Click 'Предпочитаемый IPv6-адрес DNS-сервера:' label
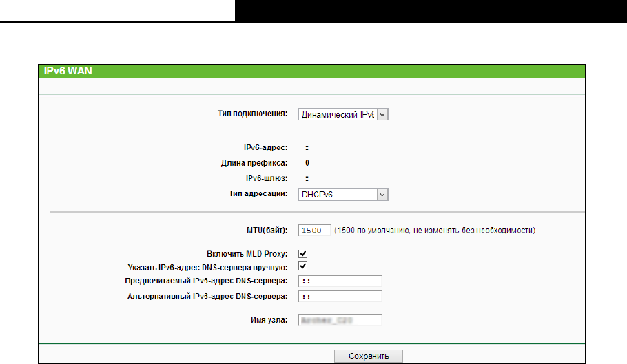Viewport: 627px width, 364px height. (206, 281)
